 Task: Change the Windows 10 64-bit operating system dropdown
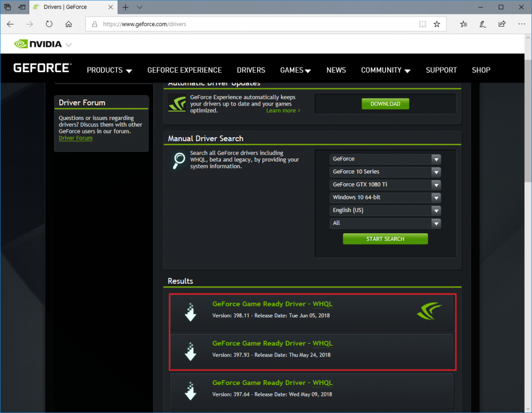(x=385, y=197)
